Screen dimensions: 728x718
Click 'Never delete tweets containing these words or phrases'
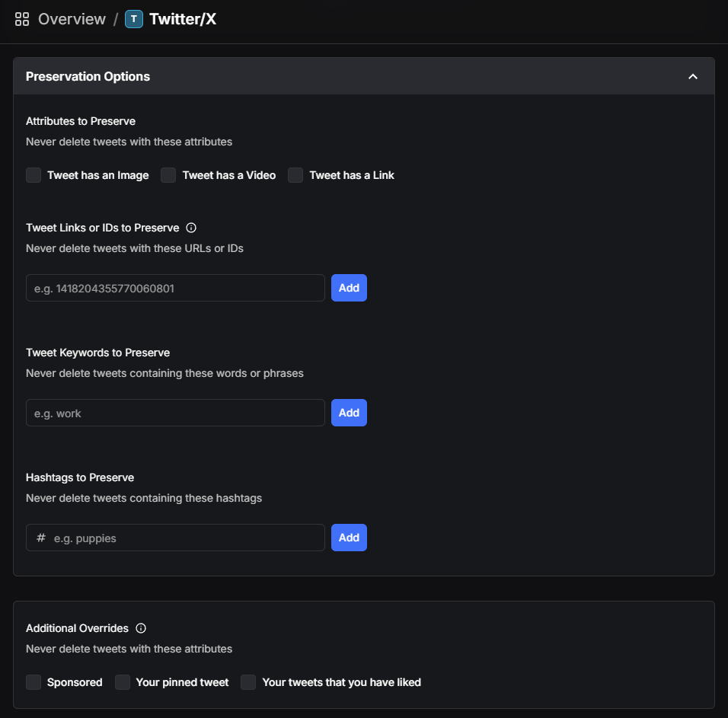click(164, 374)
